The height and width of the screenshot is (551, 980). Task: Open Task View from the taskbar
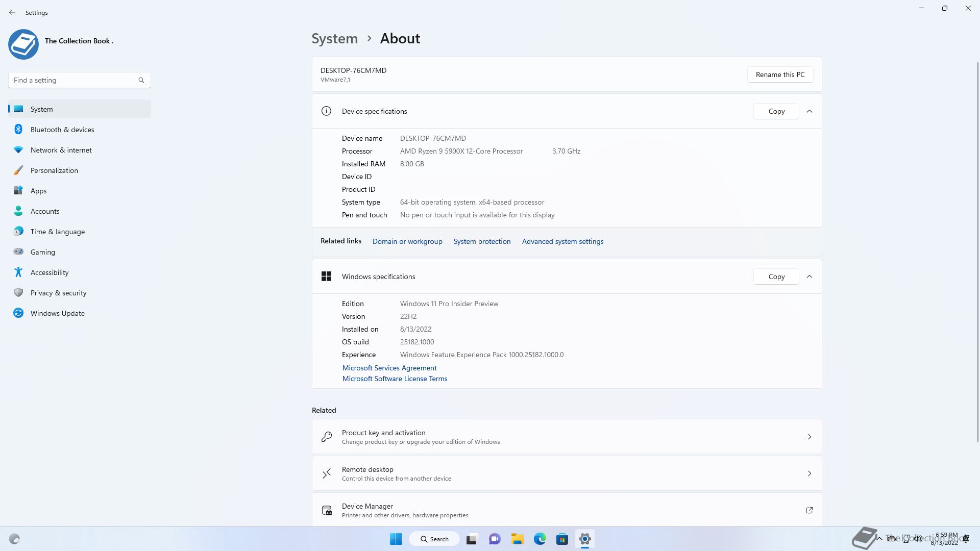pyautogui.click(x=472, y=539)
